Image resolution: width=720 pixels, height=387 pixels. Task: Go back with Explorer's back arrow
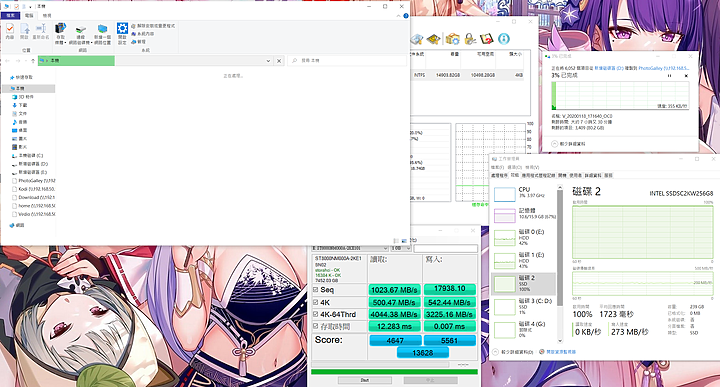coord(8,61)
